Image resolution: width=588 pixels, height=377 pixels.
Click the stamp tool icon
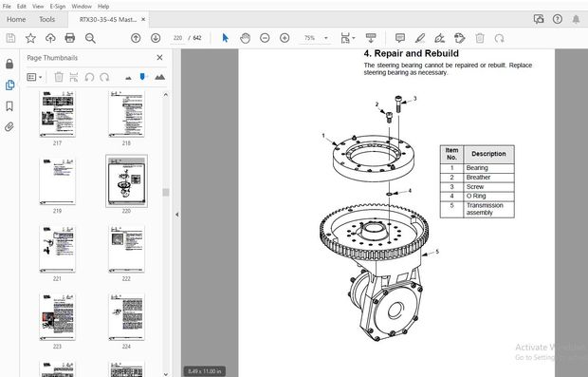pyautogui.click(x=459, y=38)
